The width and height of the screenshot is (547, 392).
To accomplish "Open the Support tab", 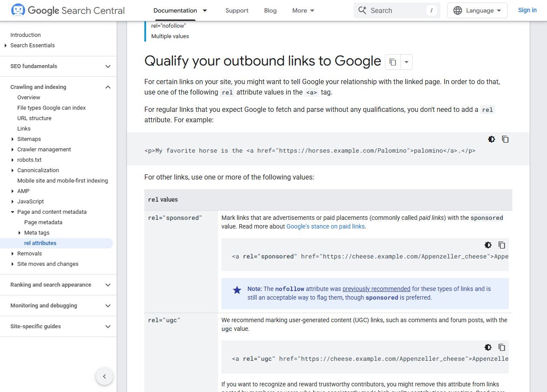I will point(237,10).
